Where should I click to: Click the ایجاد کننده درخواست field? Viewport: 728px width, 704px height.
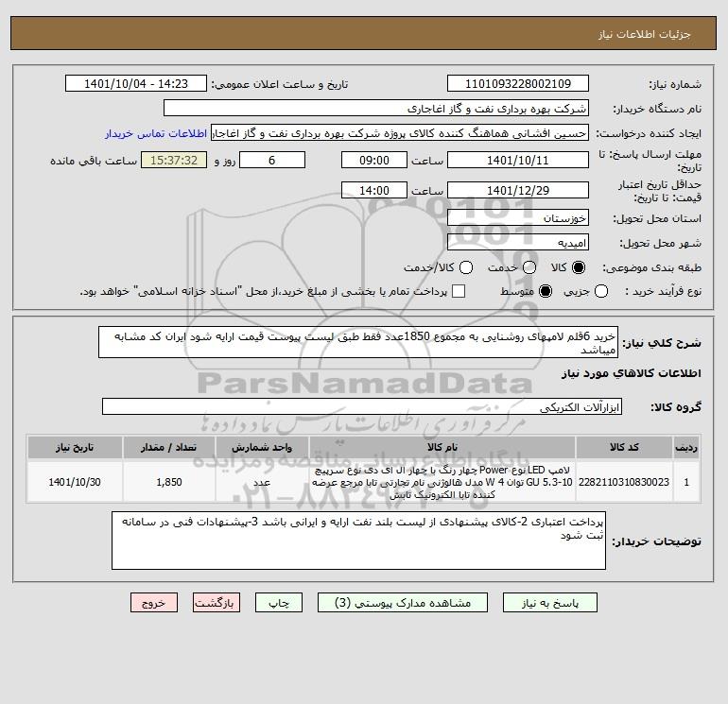click(400, 132)
